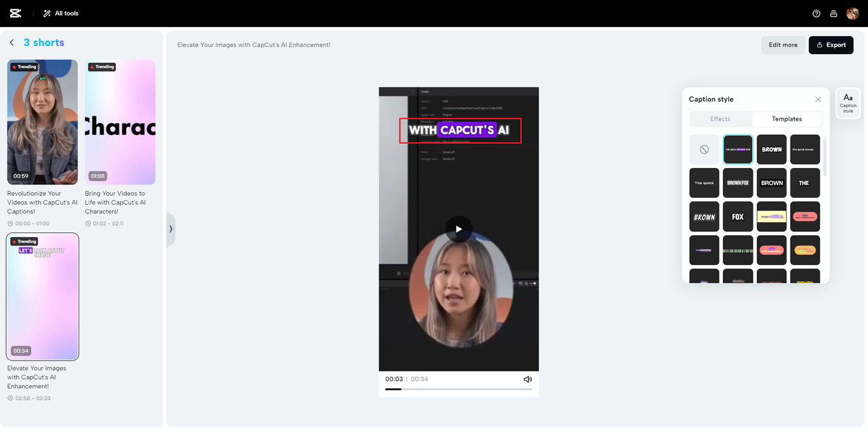Collapse the left shorts panel with the handle

(171, 229)
